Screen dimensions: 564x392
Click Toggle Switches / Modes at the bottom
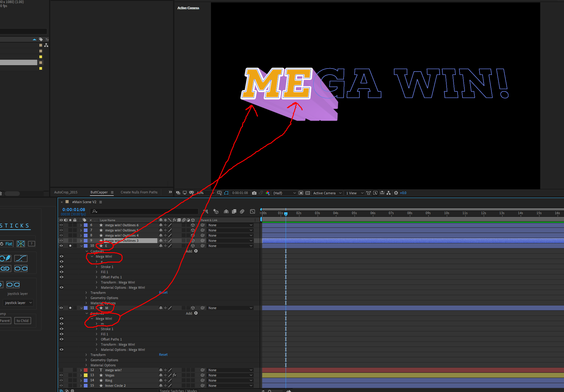178,390
